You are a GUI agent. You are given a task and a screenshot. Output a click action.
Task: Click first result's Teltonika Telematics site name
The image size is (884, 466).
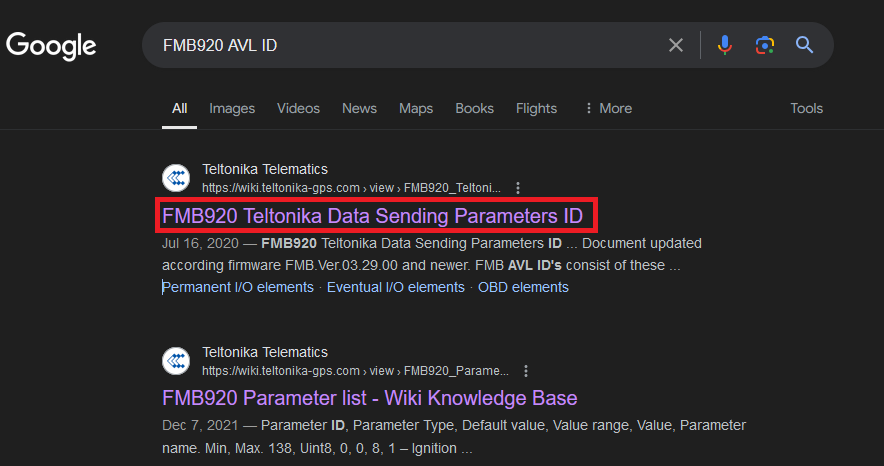(x=265, y=169)
